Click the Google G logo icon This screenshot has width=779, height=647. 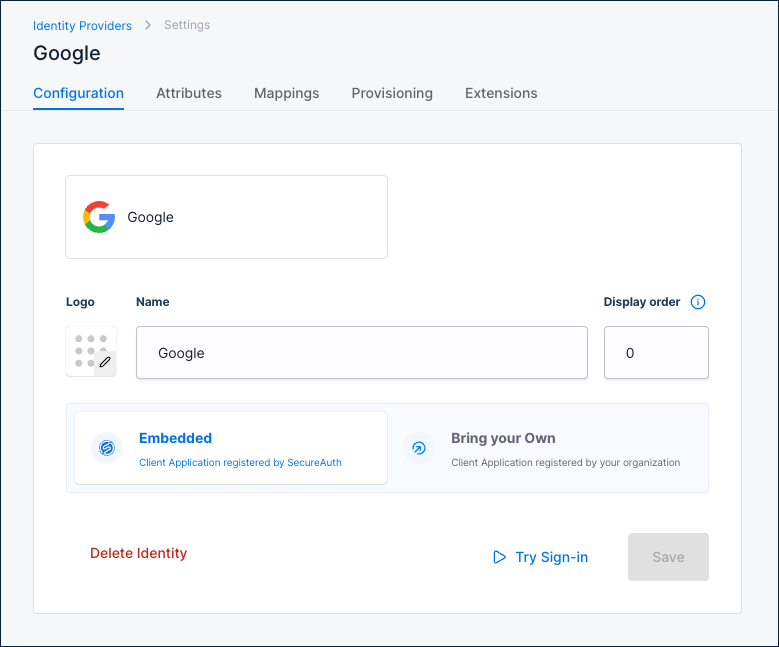(x=99, y=217)
